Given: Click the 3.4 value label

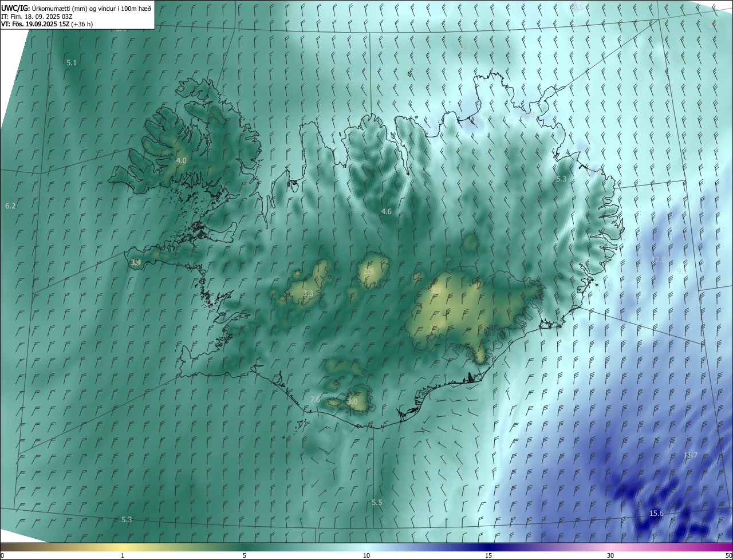Looking at the screenshot, I should click(136, 263).
